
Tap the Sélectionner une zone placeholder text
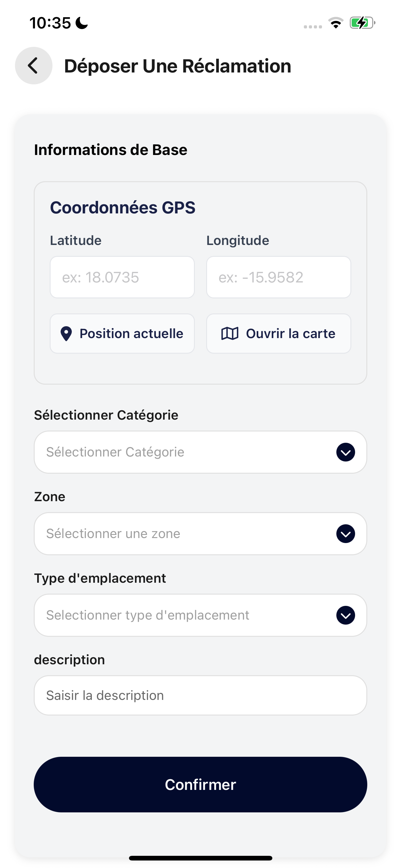[113, 534]
